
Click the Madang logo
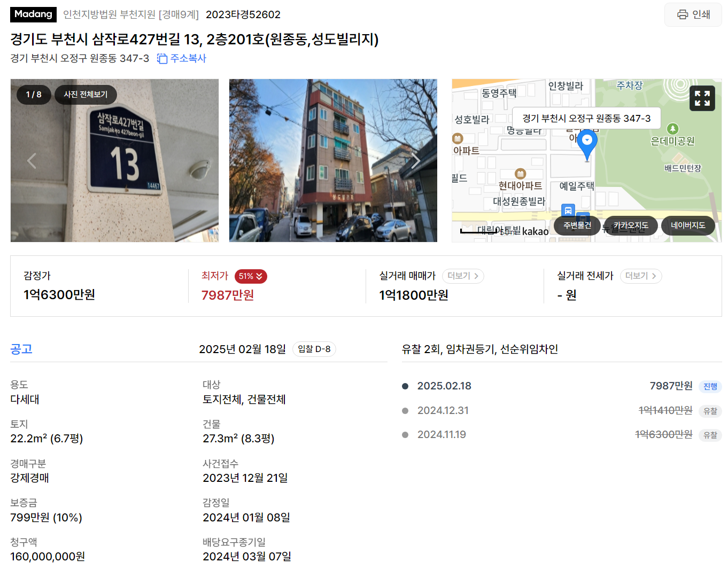[x=33, y=14]
